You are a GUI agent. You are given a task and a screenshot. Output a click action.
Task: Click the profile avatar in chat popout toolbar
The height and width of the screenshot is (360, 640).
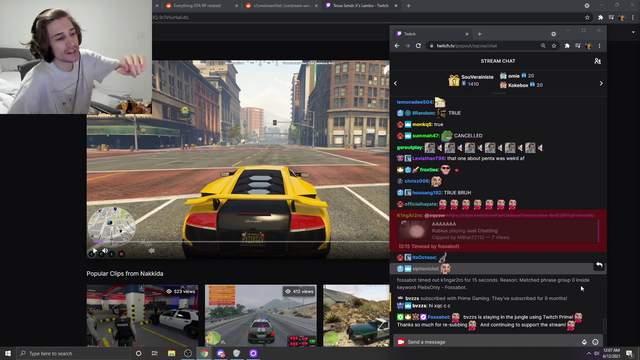coord(588,46)
